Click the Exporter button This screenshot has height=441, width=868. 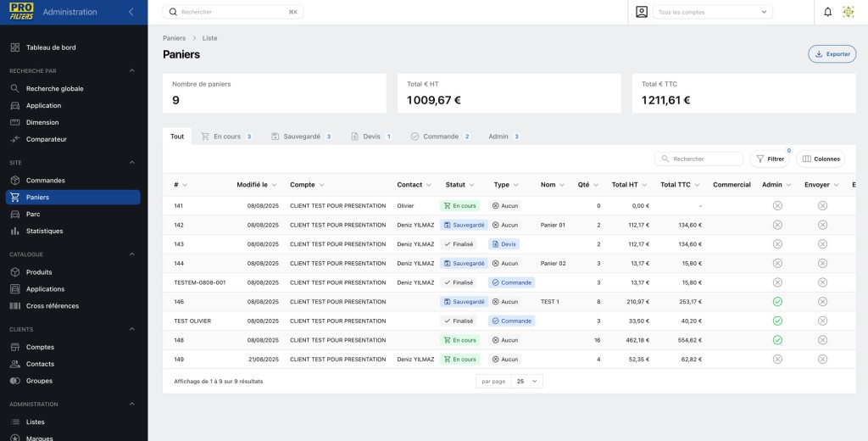(832, 54)
